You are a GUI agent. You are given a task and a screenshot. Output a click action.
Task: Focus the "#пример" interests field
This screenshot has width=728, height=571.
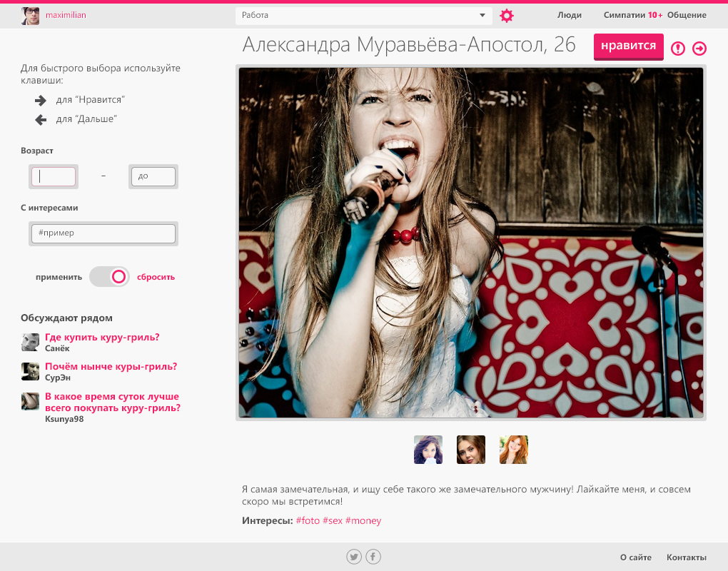tap(103, 233)
